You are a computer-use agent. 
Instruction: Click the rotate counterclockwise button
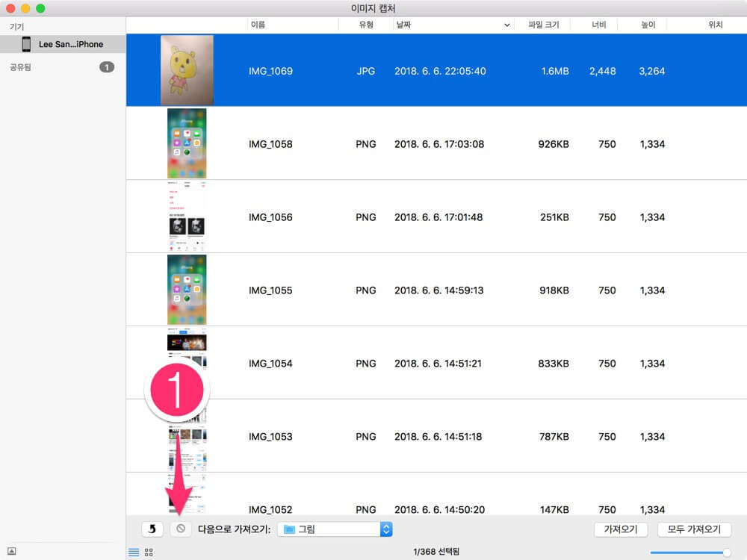[x=152, y=529]
